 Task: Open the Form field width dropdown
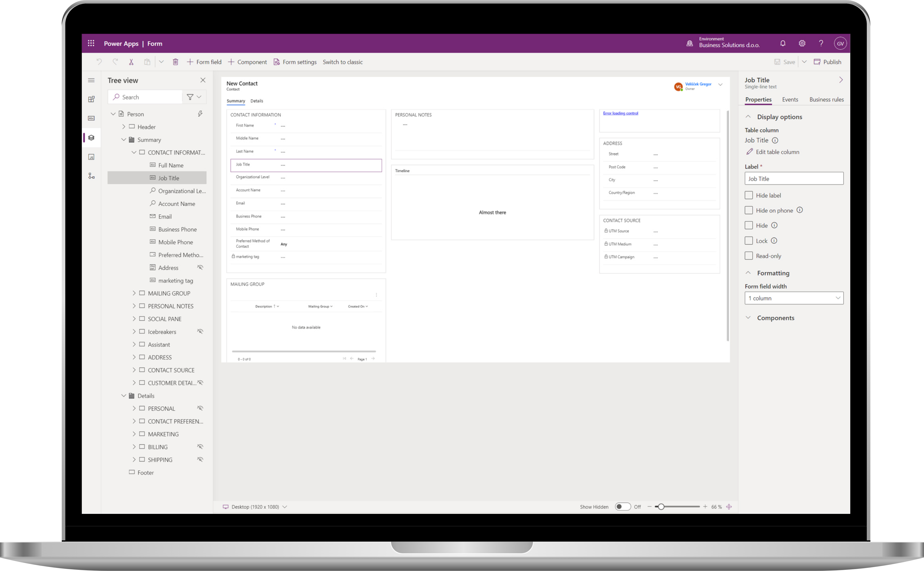pos(794,298)
